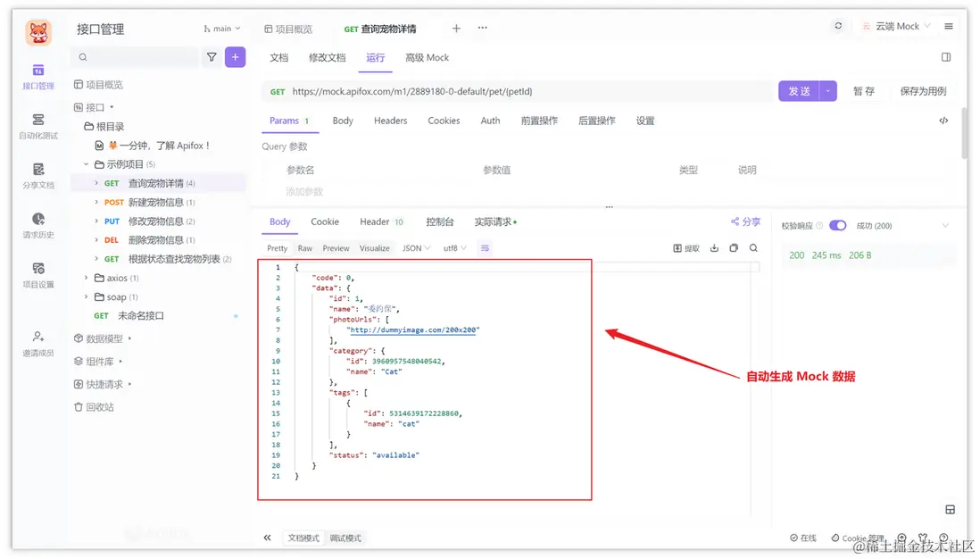Image resolution: width=980 pixels, height=559 pixels.
Task: Open the JSON format dropdown
Action: point(416,248)
